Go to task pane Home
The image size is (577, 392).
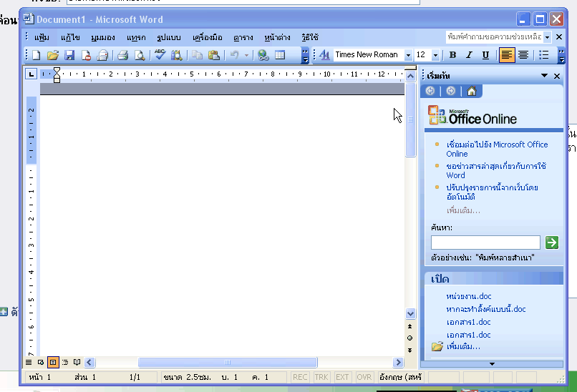pos(471,91)
